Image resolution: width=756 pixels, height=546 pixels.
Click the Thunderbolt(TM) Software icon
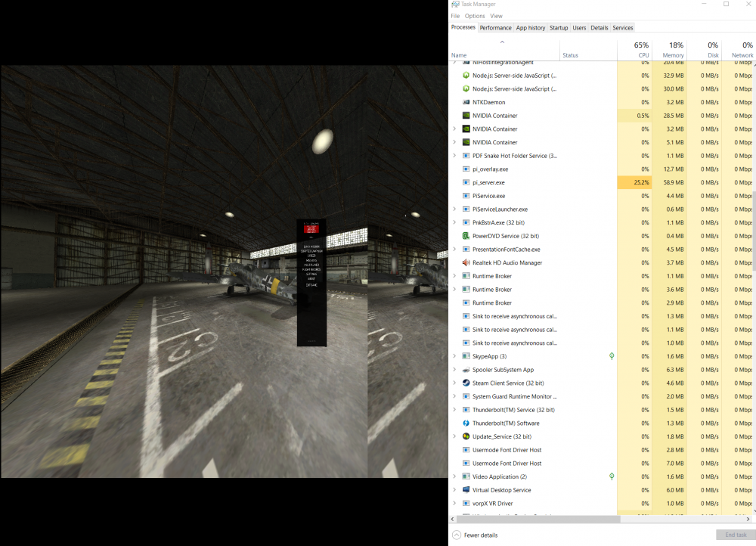(465, 423)
